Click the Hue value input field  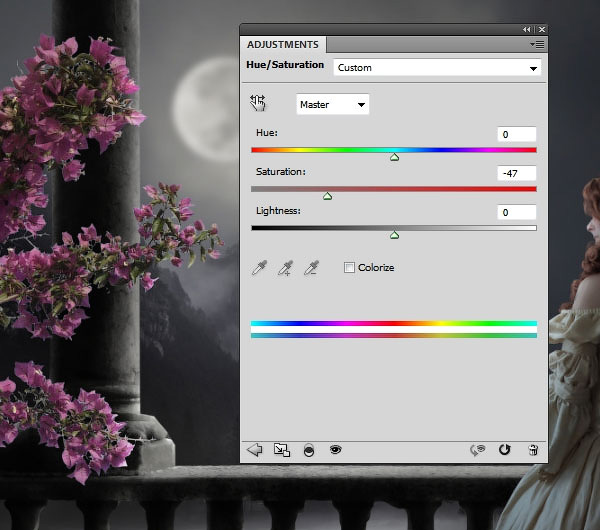(x=517, y=134)
